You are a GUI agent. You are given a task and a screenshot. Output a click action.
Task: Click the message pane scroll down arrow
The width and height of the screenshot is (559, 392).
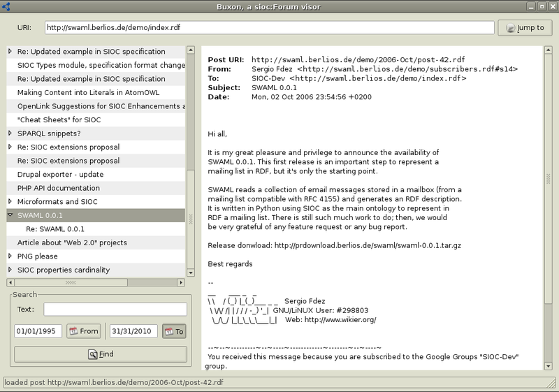[549, 366]
